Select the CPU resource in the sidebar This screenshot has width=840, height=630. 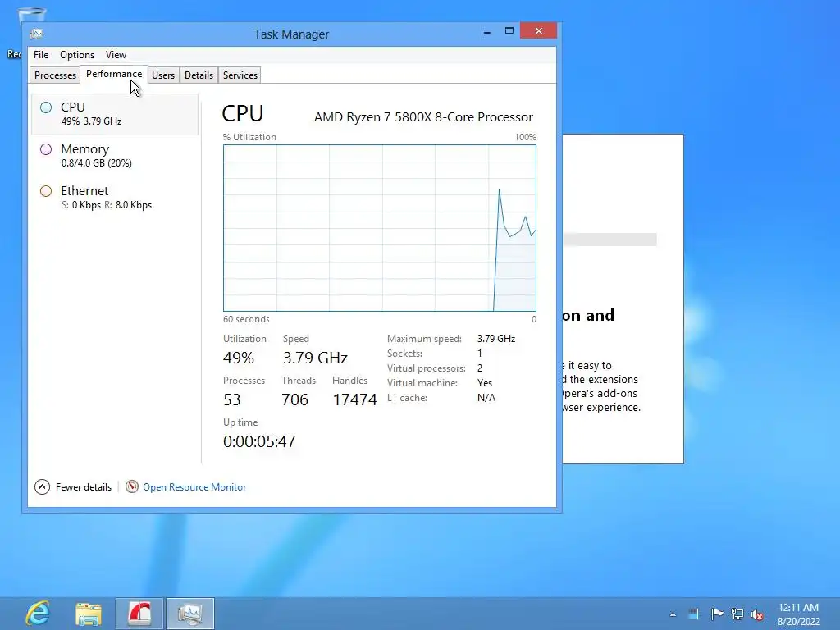click(x=115, y=113)
